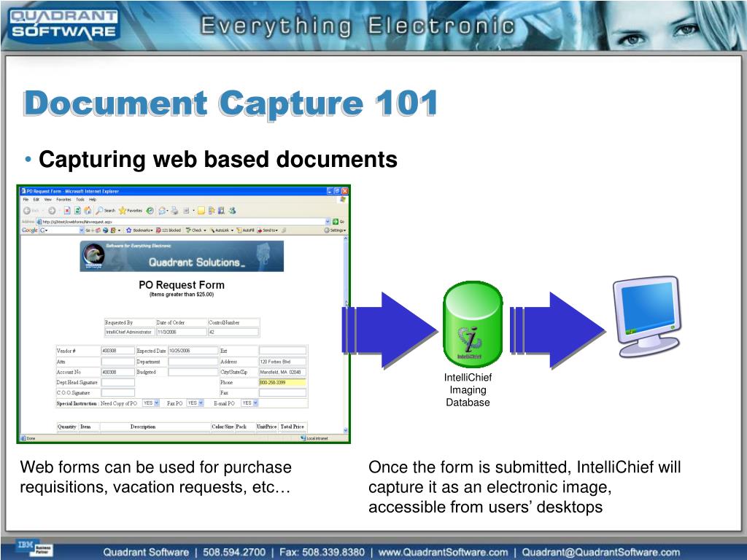
Task: Click the Account No input field
Action: (117, 372)
